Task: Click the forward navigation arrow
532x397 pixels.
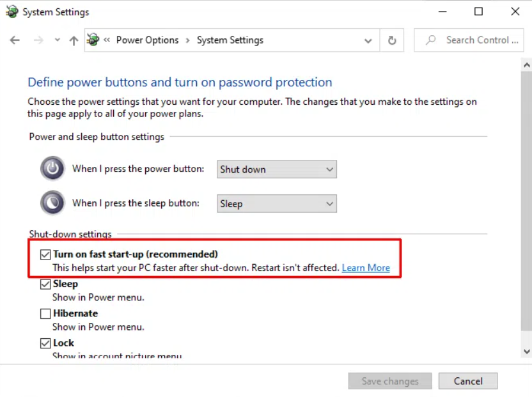Action: [38, 40]
